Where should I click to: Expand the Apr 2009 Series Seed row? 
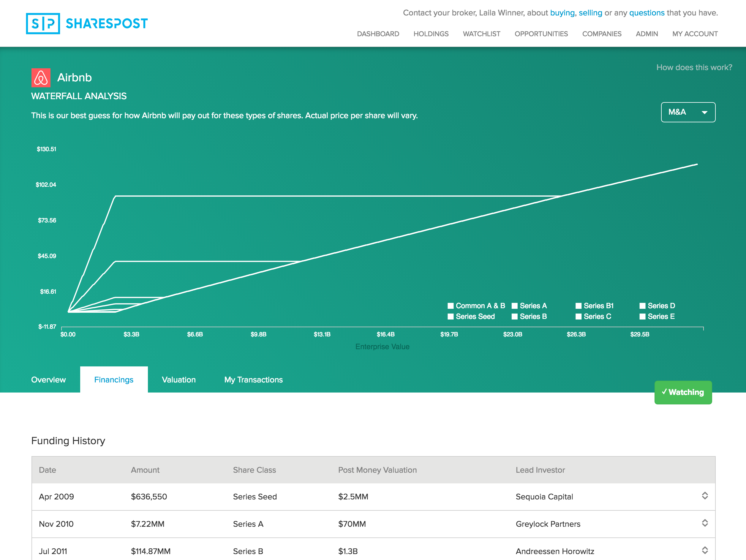pyautogui.click(x=705, y=496)
